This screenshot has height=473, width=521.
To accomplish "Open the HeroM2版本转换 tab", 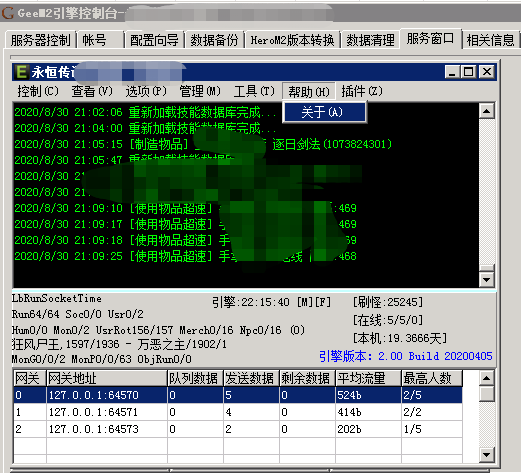I will [x=292, y=40].
